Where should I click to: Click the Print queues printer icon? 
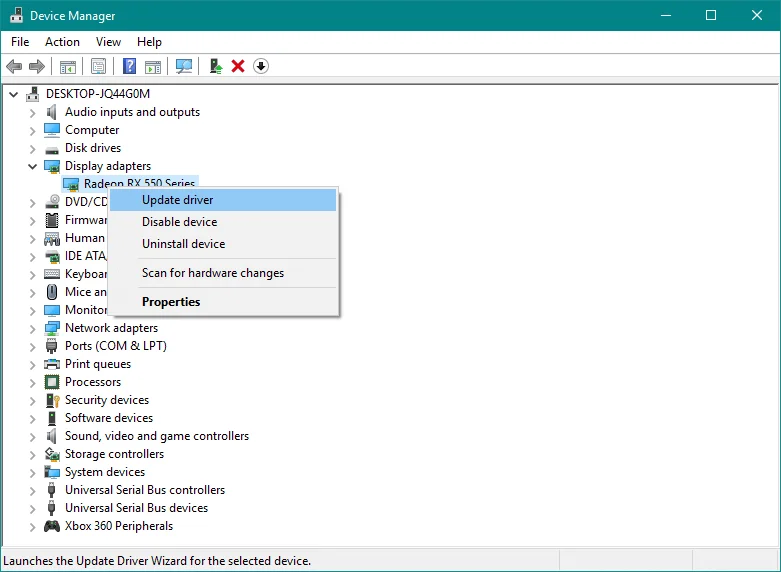52,364
